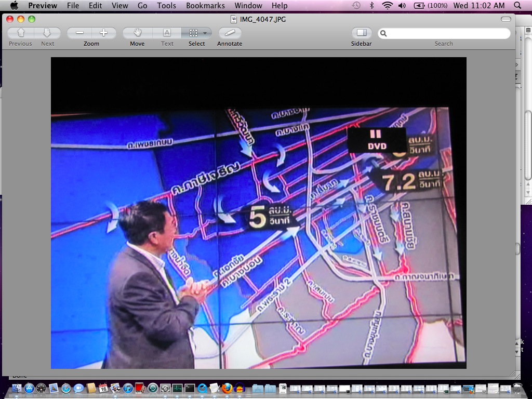
Task: Click the volume speaker icon
Action: [x=402, y=5]
